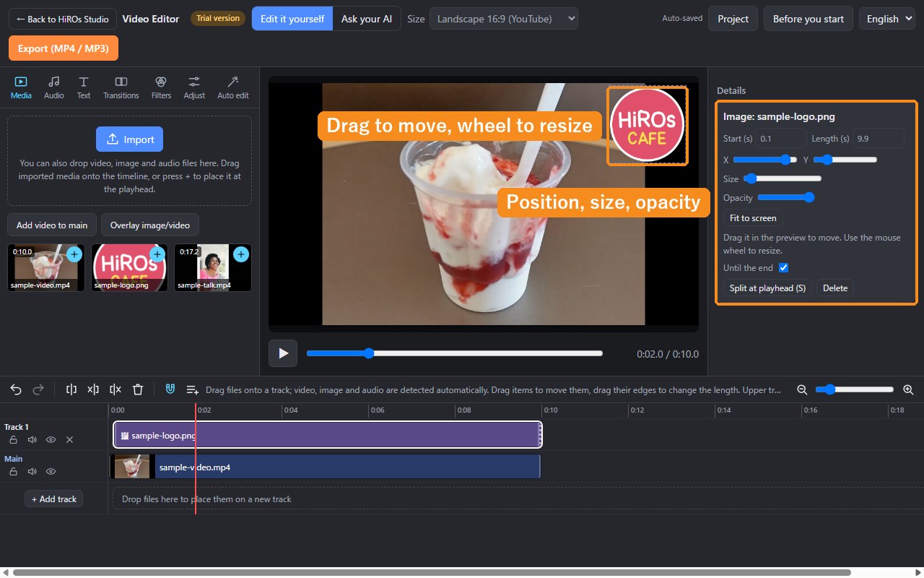Hide the Main track with the eye icon
Image resolution: width=924 pixels, height=578 pixels.
pyautogui.click(x=51, y=471)
